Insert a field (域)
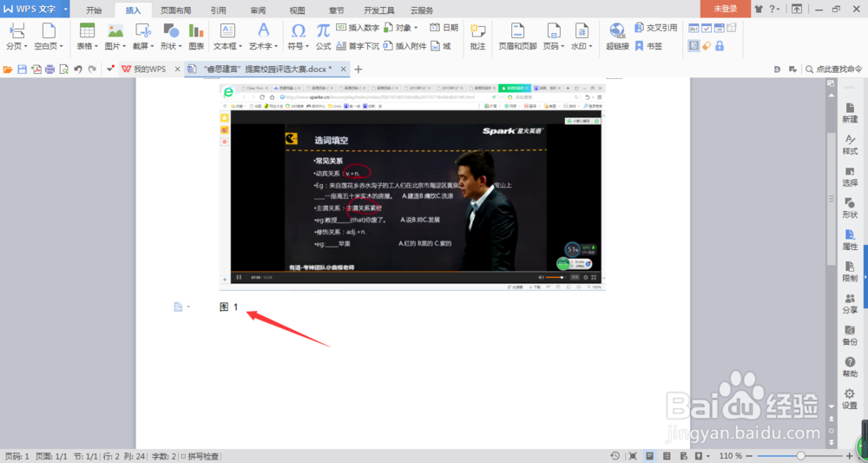This screenshot has height=463, width=868. [x=441, y=46]
